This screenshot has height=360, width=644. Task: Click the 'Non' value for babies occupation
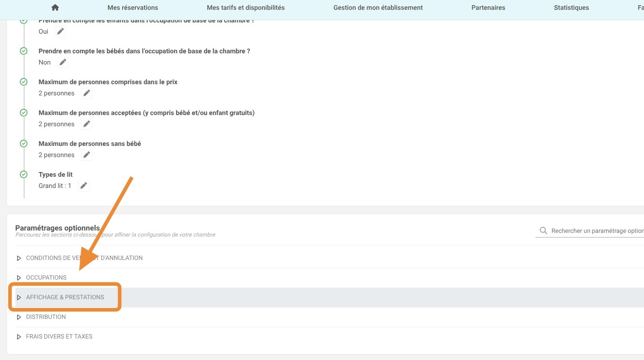pos(44,62)
